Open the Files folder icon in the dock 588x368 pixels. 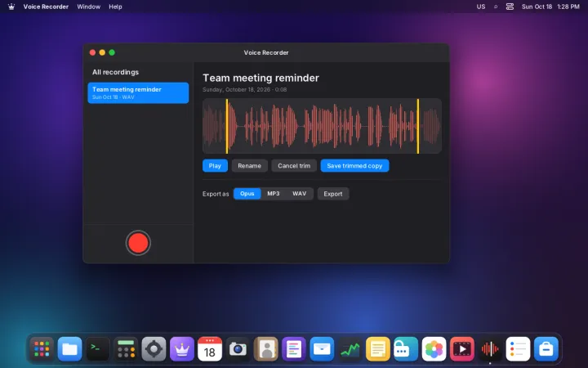point(69,349)
